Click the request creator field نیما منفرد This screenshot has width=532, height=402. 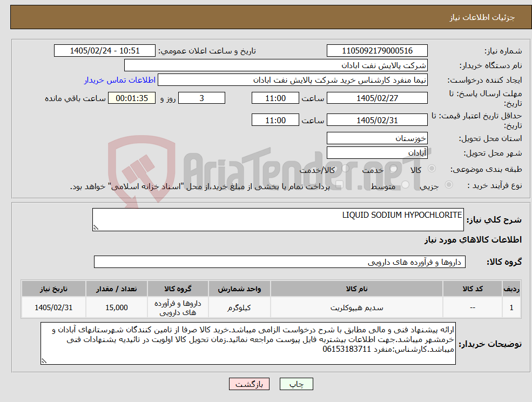[292, 80]
